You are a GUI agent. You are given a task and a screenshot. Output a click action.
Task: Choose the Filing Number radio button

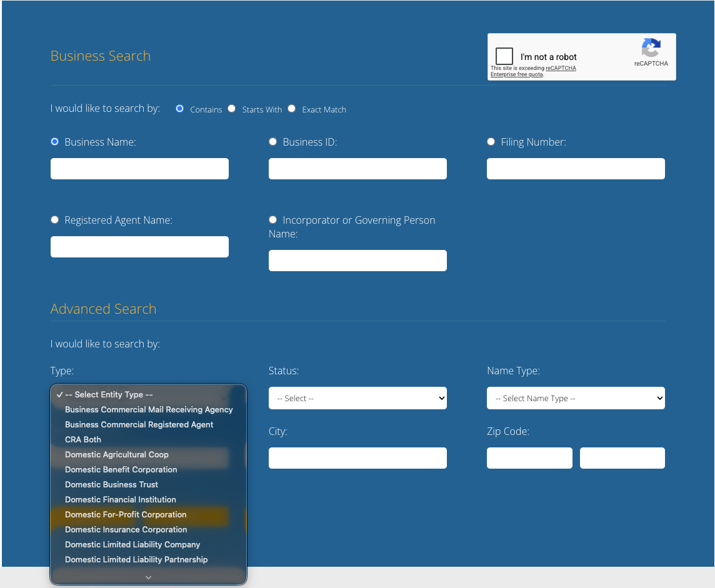tap(491, 142)
